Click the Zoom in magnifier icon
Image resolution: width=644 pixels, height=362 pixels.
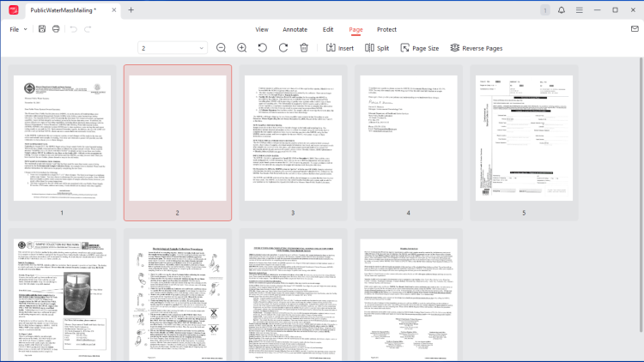pos(241,48)
